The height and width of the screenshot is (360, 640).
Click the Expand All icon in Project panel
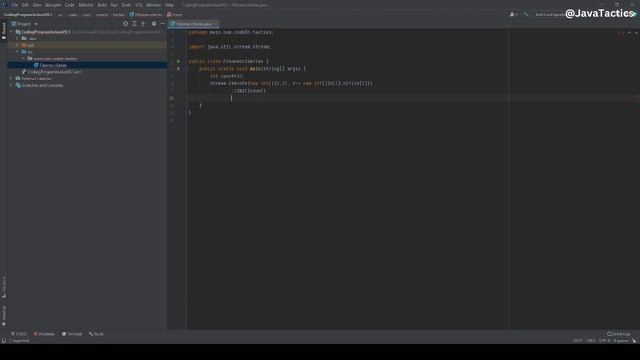pos(134,24)
